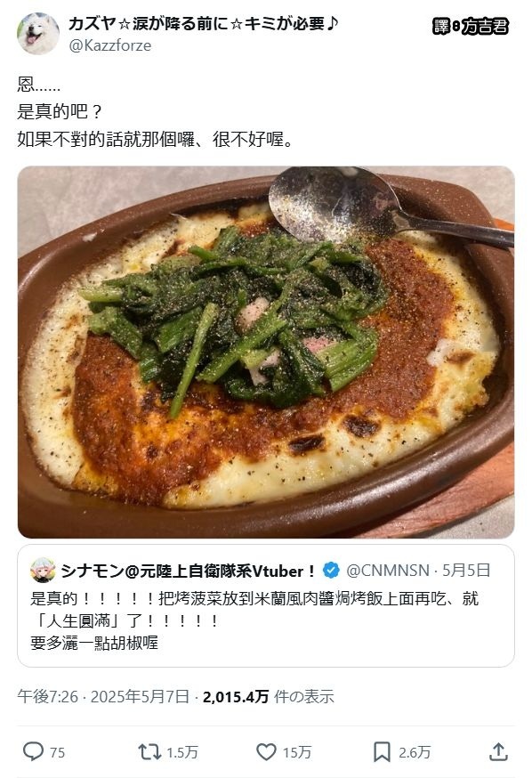Like the tweet with the heart icon
This screenshot has height=778, width=532.
(266, 751)
